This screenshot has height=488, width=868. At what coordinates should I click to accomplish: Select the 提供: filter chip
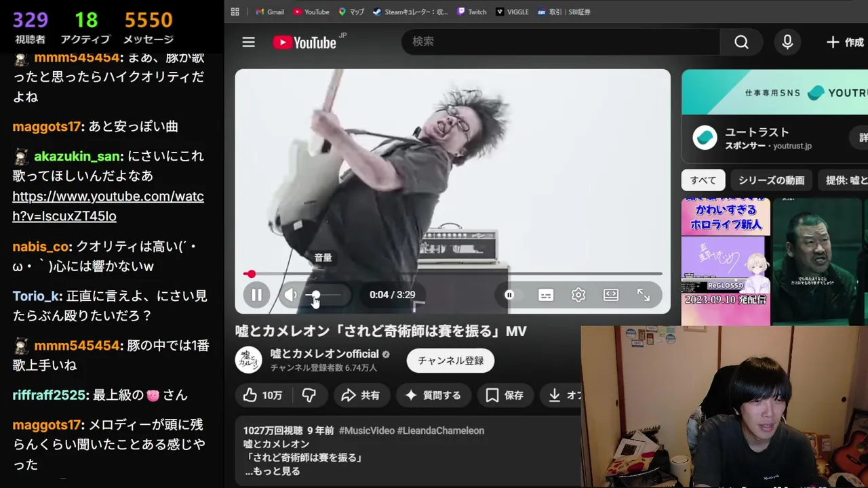pyautogui.click(x=843, y=180)
